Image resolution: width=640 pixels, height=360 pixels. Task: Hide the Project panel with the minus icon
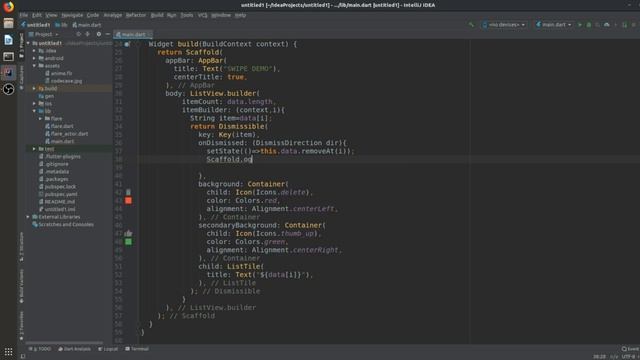click(x=108, y=34)
